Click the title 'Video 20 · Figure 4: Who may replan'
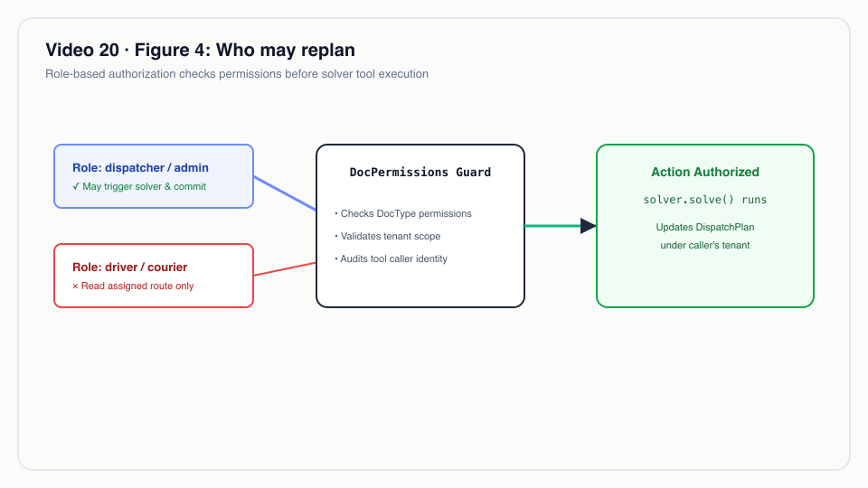868x488 pixels. click(x=200, y=50)
